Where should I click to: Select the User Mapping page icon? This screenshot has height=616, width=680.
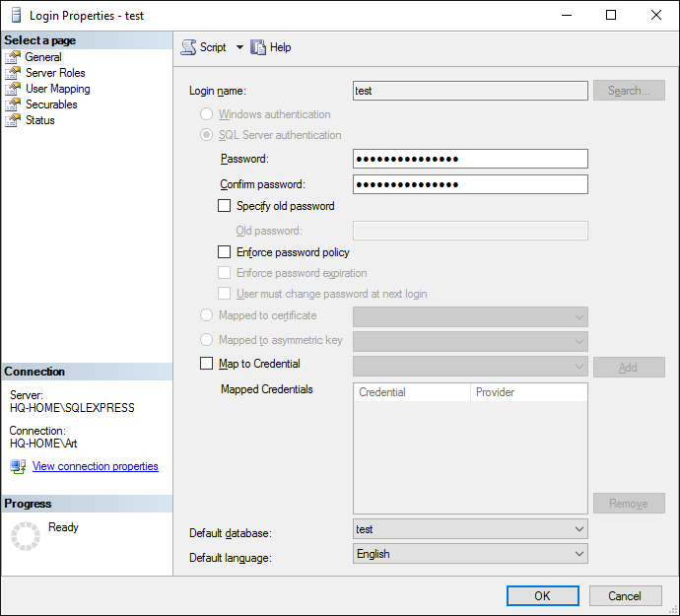(13, 89)
